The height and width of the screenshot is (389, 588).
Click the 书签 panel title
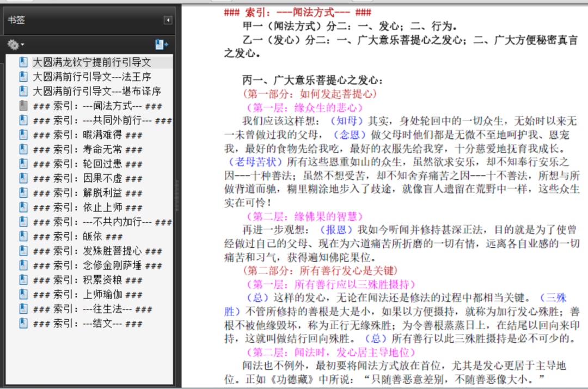16,20
